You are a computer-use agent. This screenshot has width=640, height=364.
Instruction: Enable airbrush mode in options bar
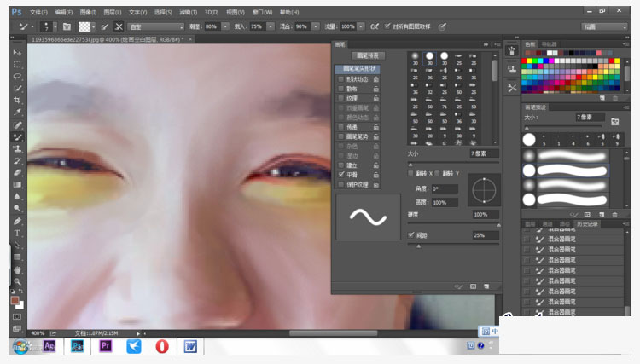(375, 26)
